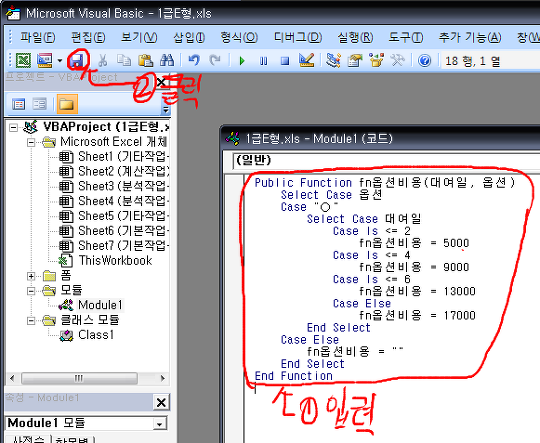Select Sheet5 in project tree
This screenshot has height=443, width=540.
pyautogui.click(x=114, y=216)
